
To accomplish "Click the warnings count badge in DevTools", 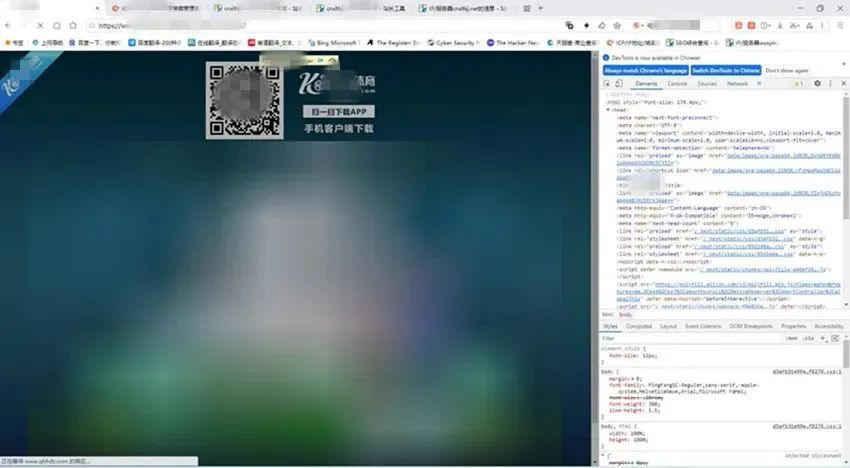I will [x=800, y=83].
